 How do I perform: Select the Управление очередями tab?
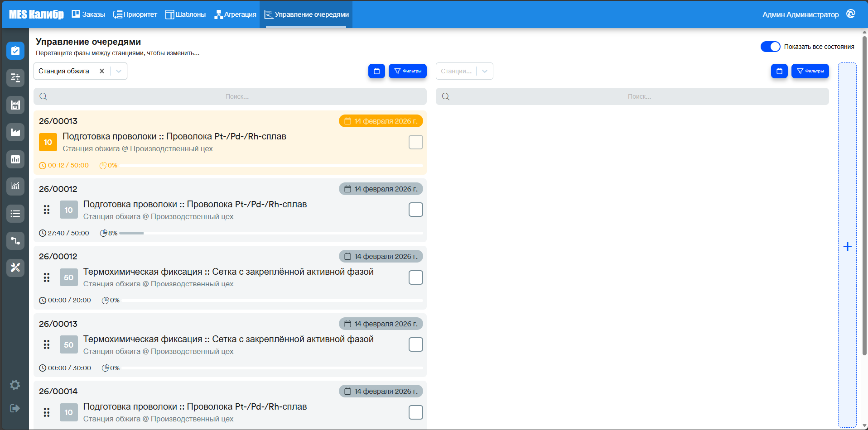click(306, 14)
